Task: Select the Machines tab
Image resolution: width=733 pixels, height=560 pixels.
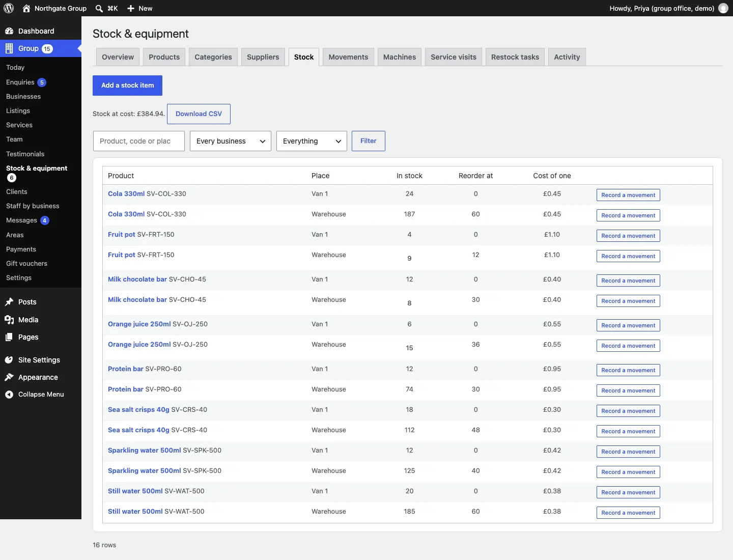Action: click(400, 57)
